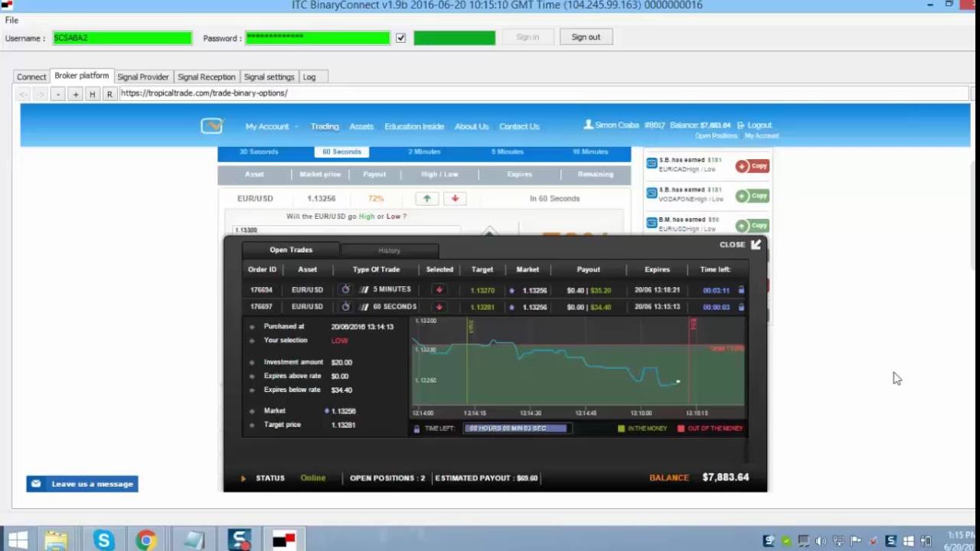Click the High green up-arrow button

pos(427,198)
